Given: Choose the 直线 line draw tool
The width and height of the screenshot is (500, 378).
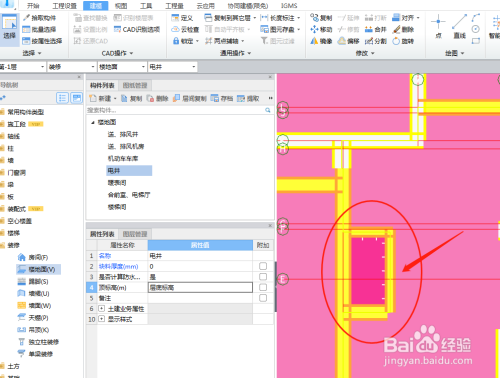Looking at the screenshot, I should [459, 27].
